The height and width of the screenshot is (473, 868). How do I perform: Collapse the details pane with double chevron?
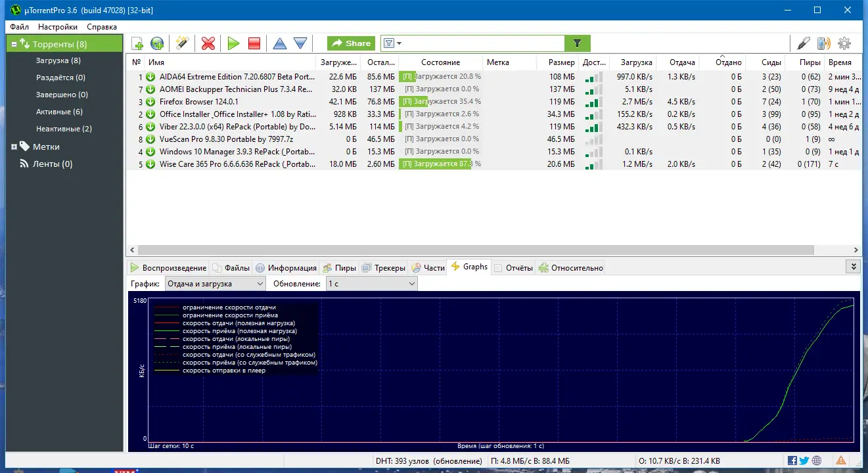tap(854, 267)
